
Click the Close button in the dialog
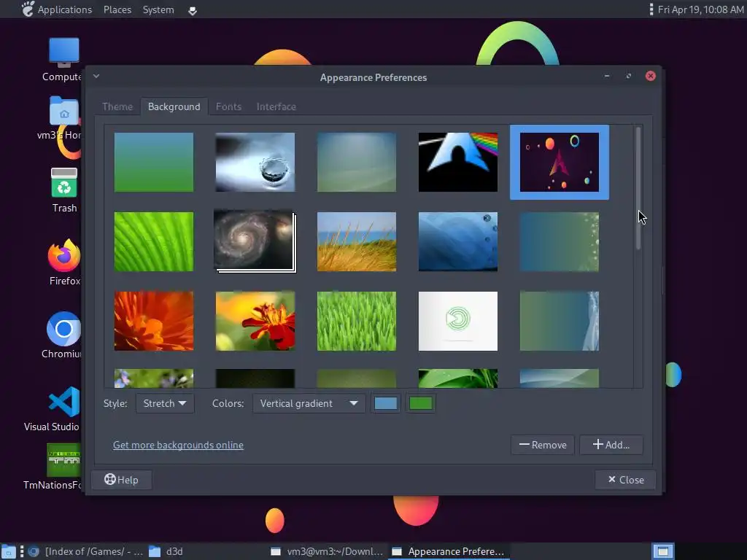pyautogui.click(x=625, y=480)
